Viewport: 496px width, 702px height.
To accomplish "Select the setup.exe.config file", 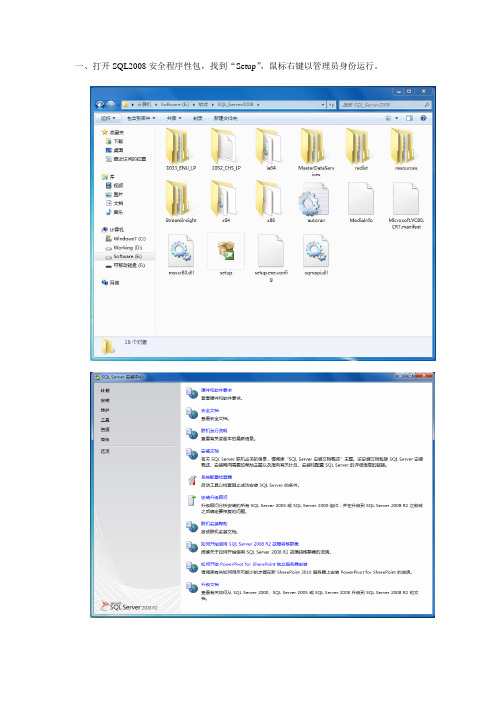I will tap(271, 257).
